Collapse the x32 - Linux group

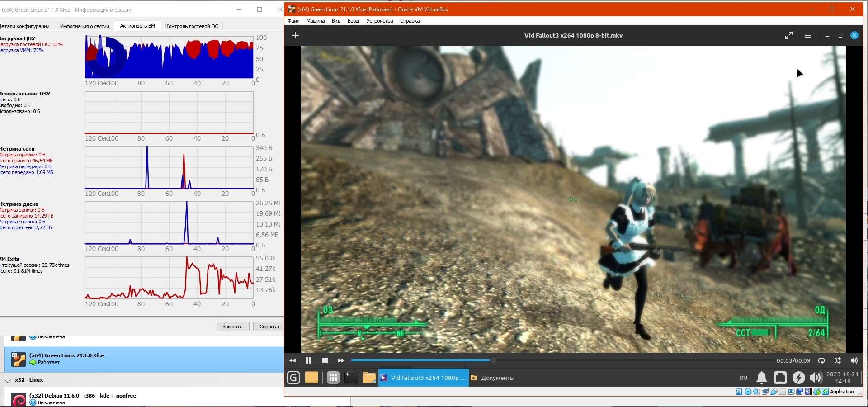point(8,380)
